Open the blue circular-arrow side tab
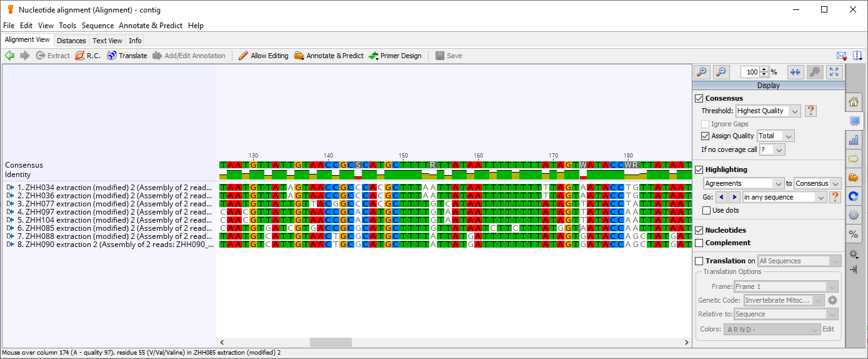The width and height of the screenshot is (868, 359). click(854, 196)
